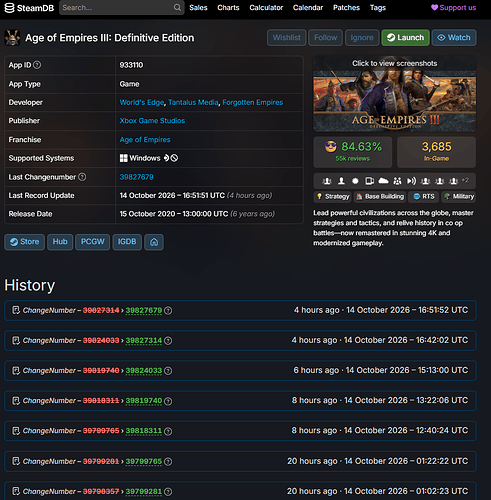Click the info icon after 39799765 in History
Screen dimensions: 491x500
click(x=168, y=461)
